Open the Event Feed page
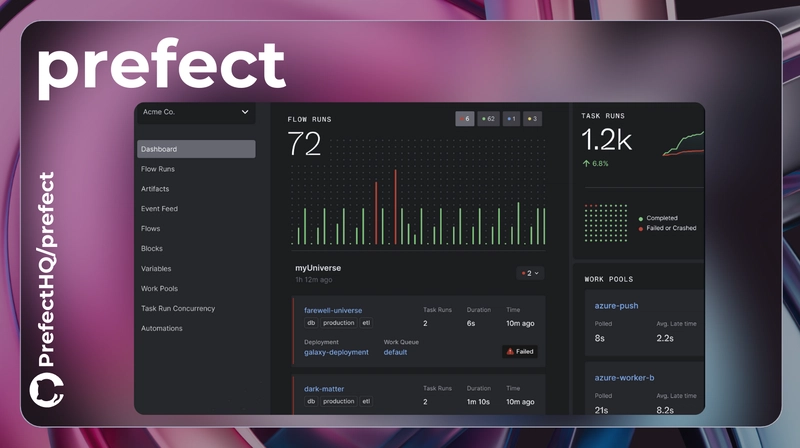800x448 pixels. click(159, 209)
